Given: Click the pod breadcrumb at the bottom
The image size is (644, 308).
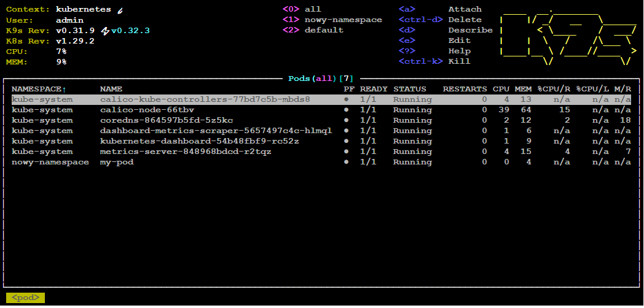Looking at the screenshot, I should click(x=25, y=298).
